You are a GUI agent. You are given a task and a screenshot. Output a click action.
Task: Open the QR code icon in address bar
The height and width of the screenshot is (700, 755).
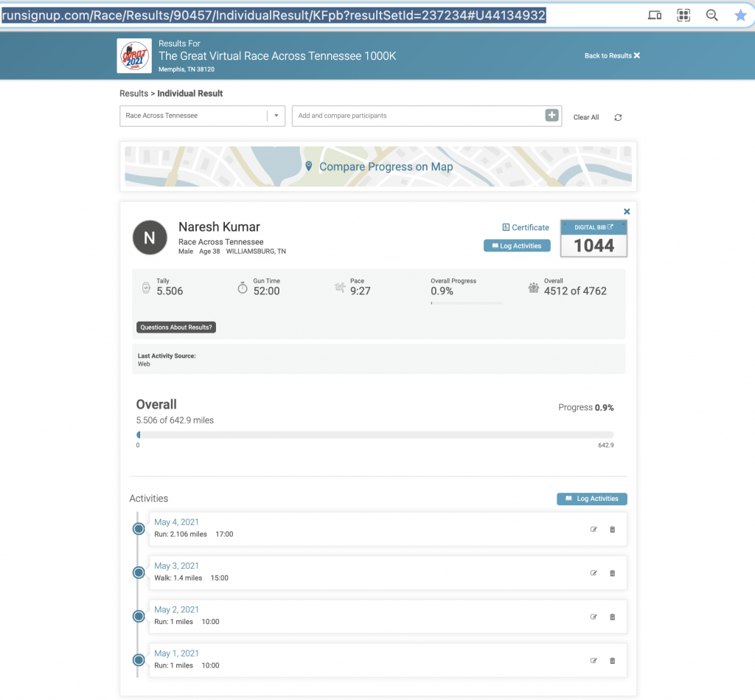click(683, 15)
